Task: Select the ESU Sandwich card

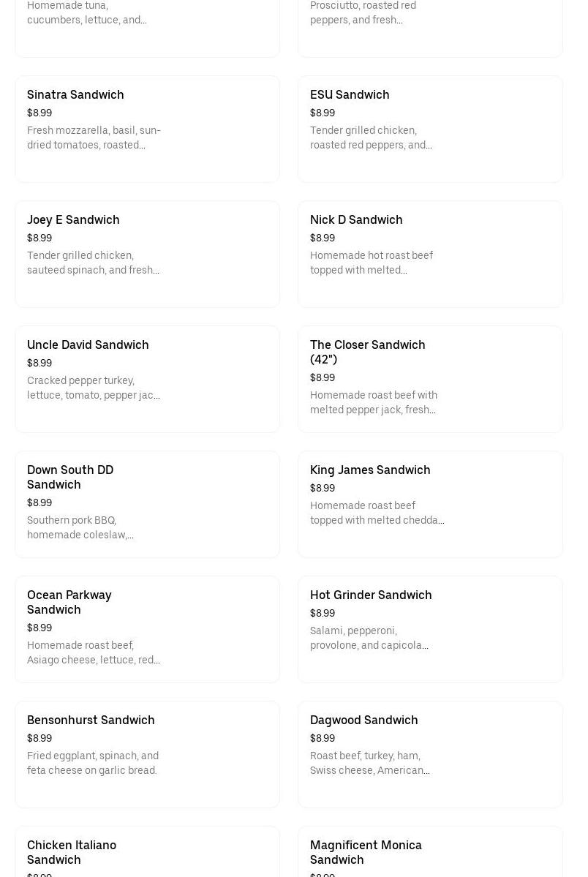Action: [350, 95]
